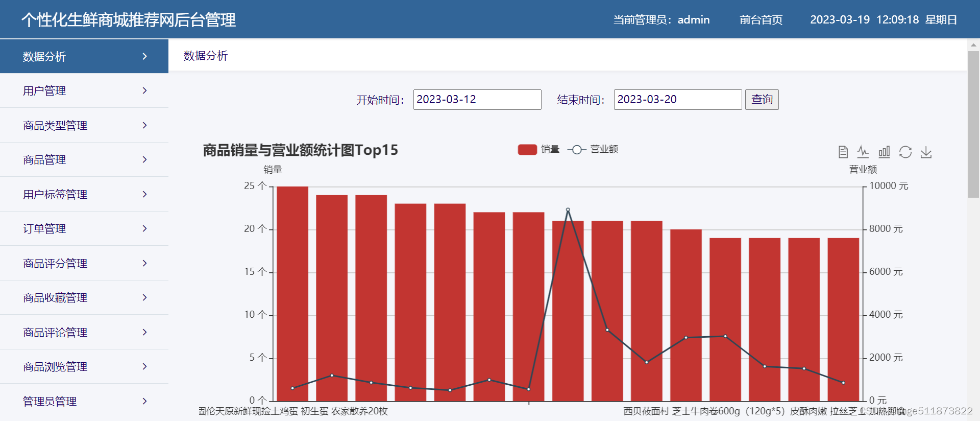Expand chevron beside 商品评论管理

[145, 332]
